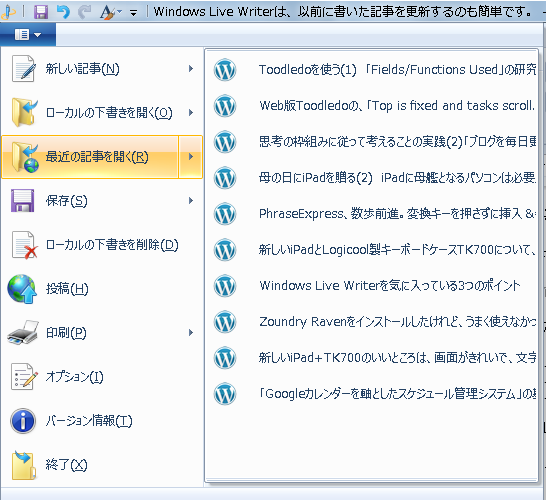546x500 pixels.
Task: Open recent post Zoundry Ravenをインストールしたけれど
Action: [372, 322]
